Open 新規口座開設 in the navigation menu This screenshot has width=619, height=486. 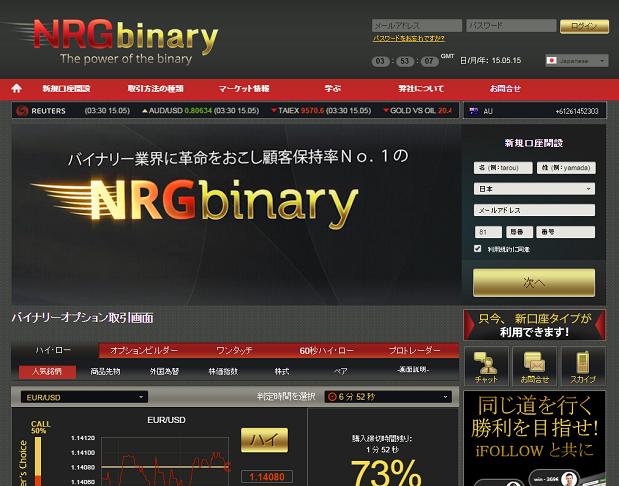[x=66, y=89]
